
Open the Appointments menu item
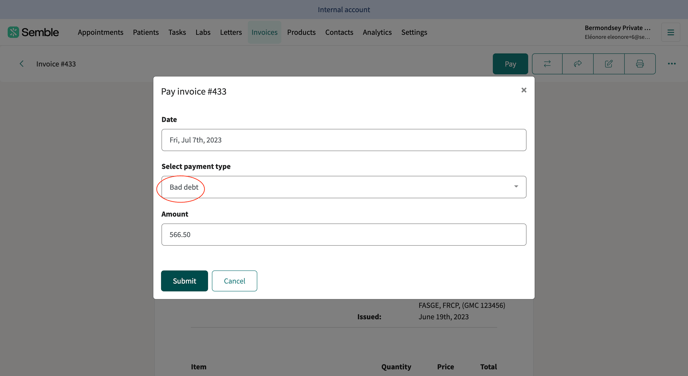pyautogui.click(x=100, y=32)
